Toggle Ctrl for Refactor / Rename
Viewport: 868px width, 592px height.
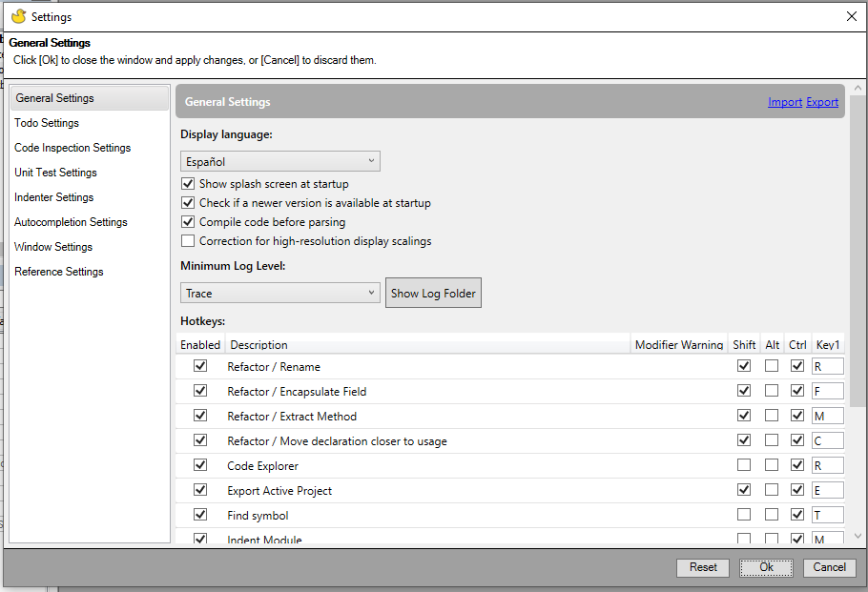click(797, 366)
